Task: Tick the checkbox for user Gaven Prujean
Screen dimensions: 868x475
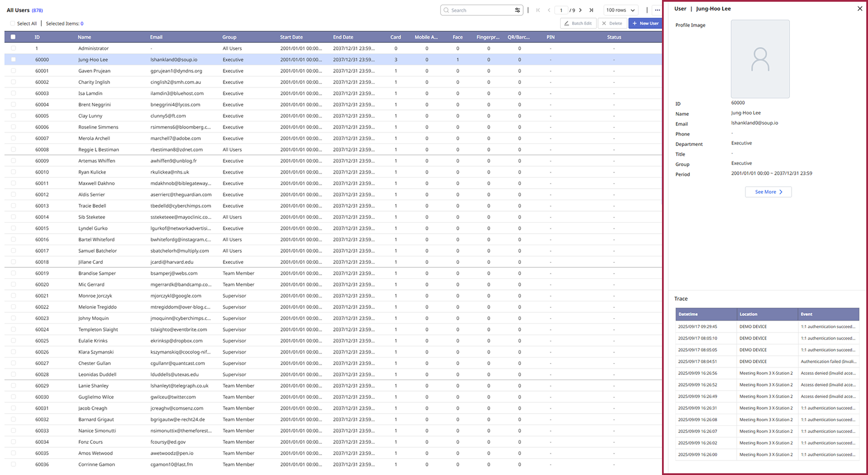Action: [13, 71]
